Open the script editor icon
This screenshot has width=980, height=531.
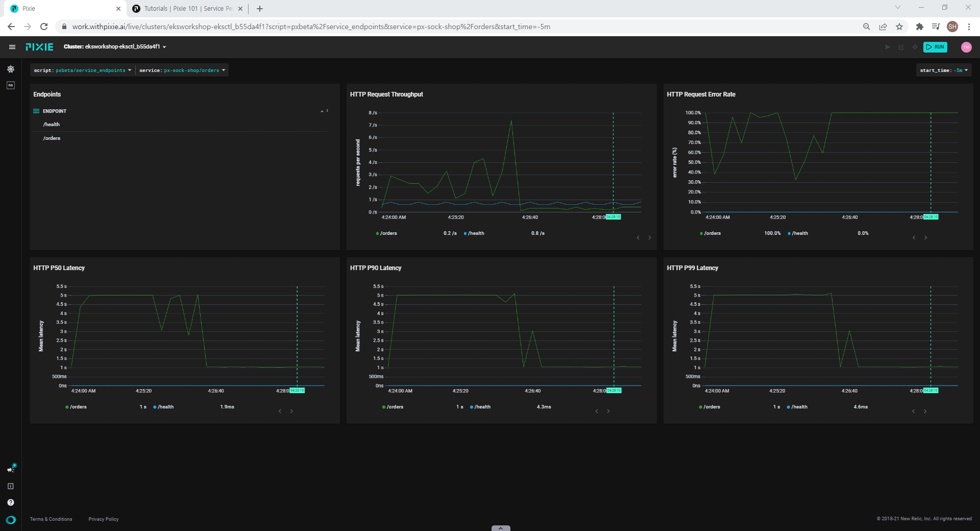click(x=901, y=47)
